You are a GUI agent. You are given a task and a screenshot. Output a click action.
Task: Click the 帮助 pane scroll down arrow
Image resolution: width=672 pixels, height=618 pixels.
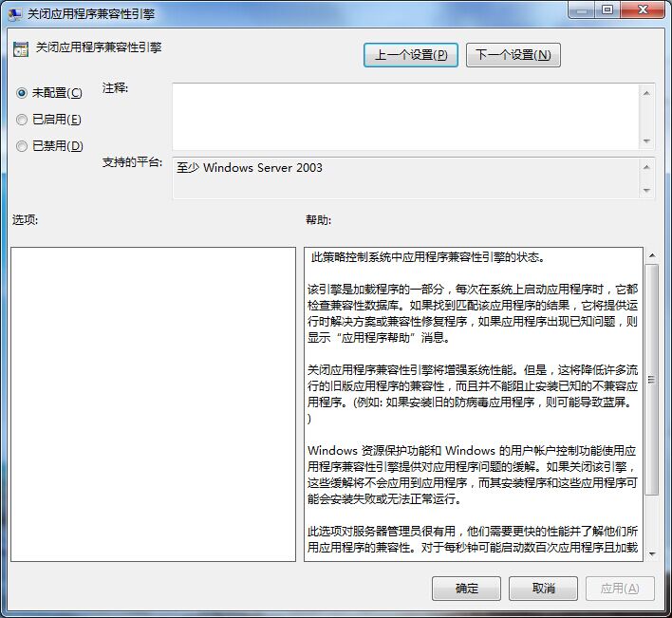coord(652,553)
